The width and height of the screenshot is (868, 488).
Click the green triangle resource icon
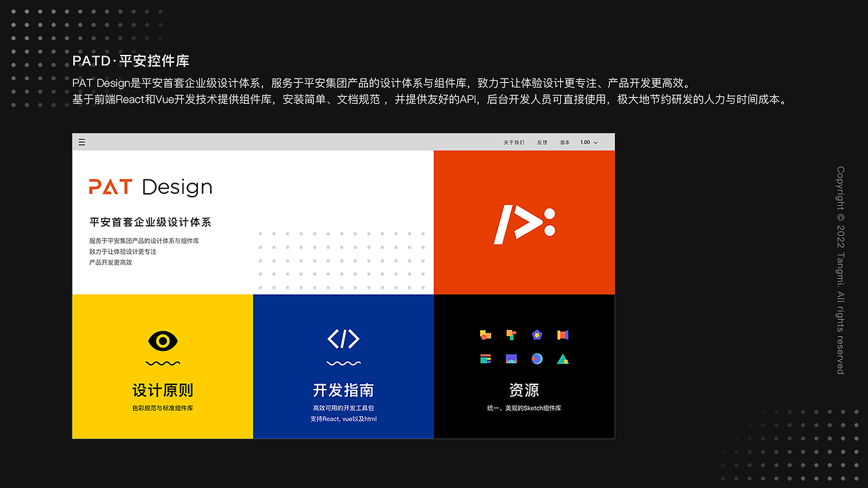[x=563, y=359]
